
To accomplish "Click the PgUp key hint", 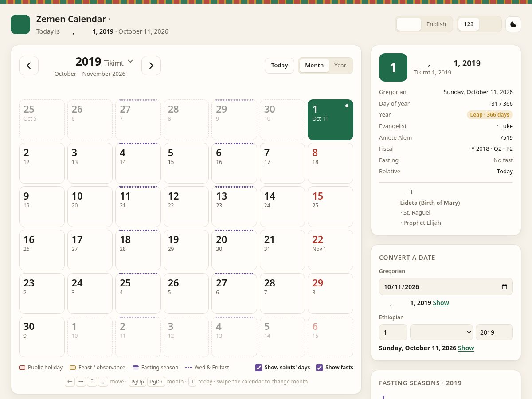I will (x=137, y=382).
